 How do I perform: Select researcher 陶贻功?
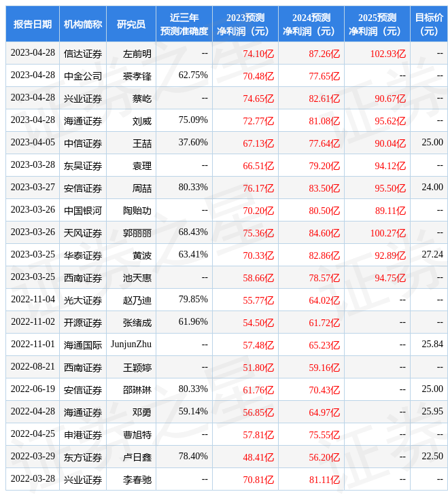(137, 211)
